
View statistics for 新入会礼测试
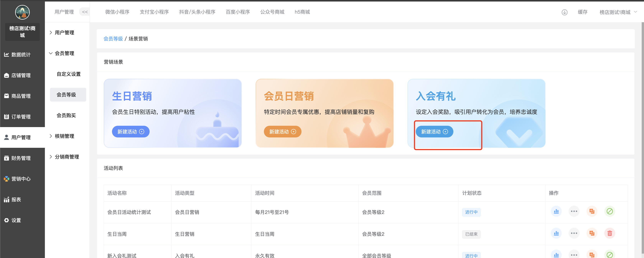click(x=556, y=254)
